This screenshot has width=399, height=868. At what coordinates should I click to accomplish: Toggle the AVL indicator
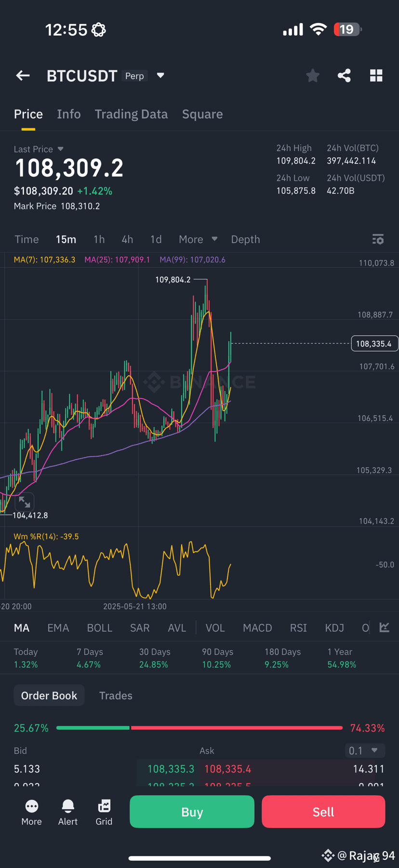177,628
